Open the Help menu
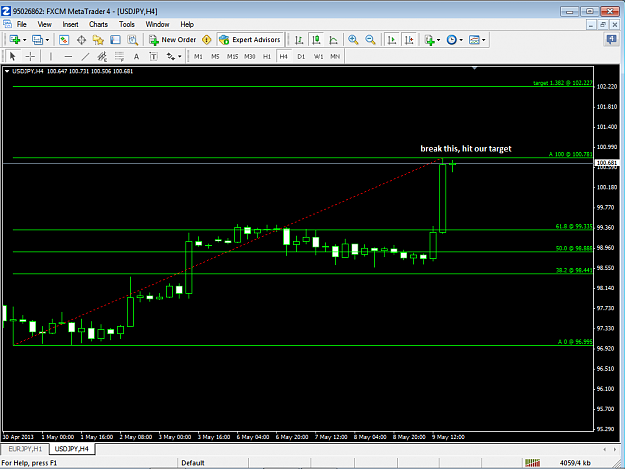The image size is (625, 469). [187, 24]
